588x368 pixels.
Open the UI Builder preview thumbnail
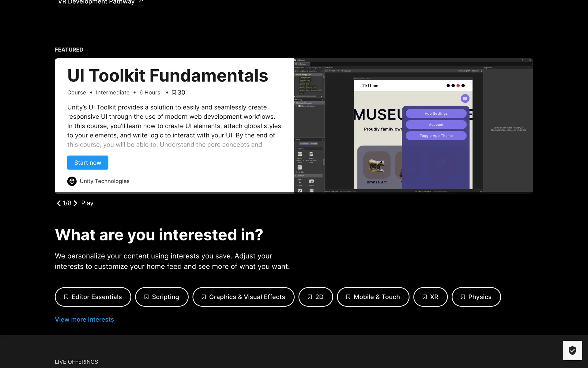pyautogui.click(x=413, y=126)
